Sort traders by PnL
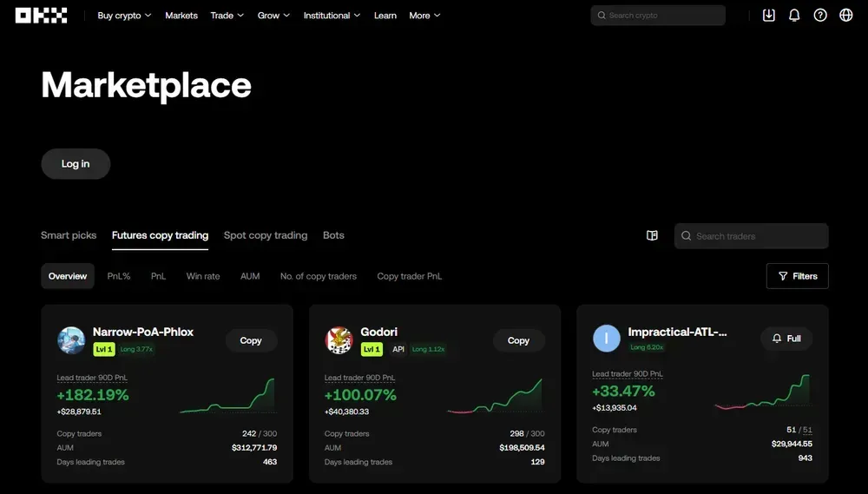This screenshot has height=494, width=868. pos(158,276)
